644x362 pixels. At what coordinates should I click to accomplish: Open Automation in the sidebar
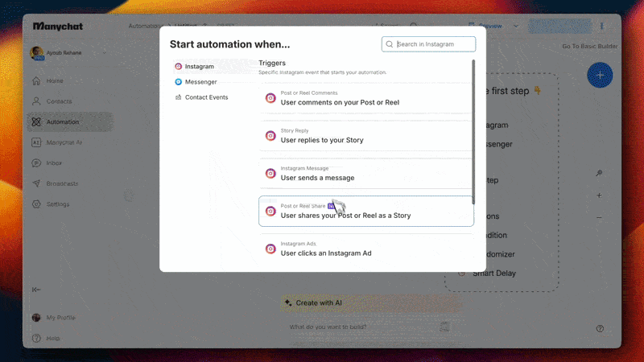(70, 122)
